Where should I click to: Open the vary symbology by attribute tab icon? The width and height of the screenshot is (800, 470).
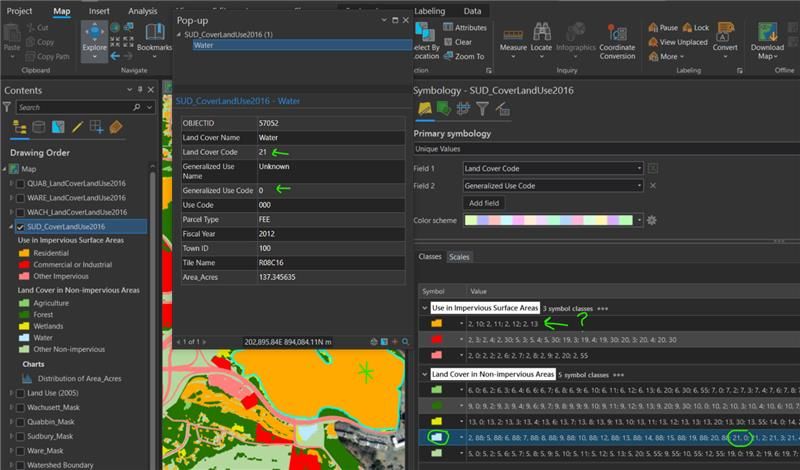(x=443, y=109)
